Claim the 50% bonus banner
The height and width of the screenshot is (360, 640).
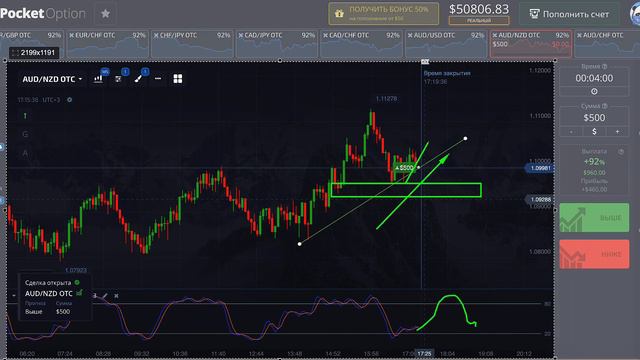[384, 14]
